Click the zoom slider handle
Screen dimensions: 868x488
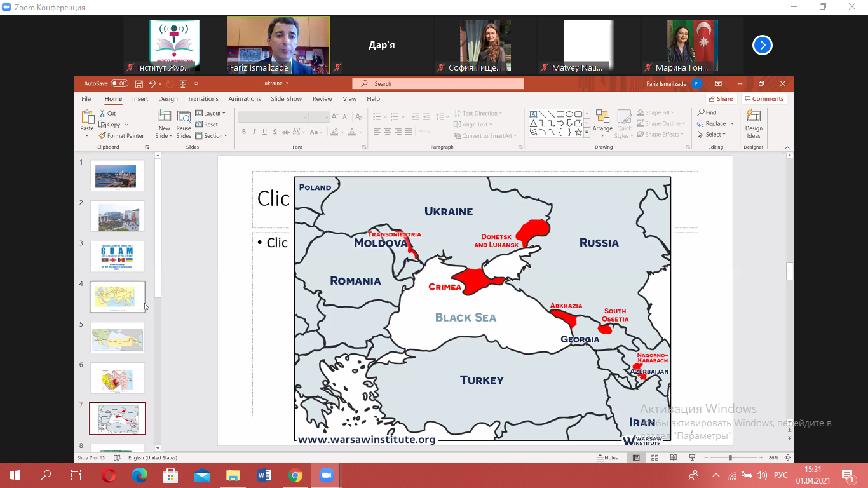730,457
